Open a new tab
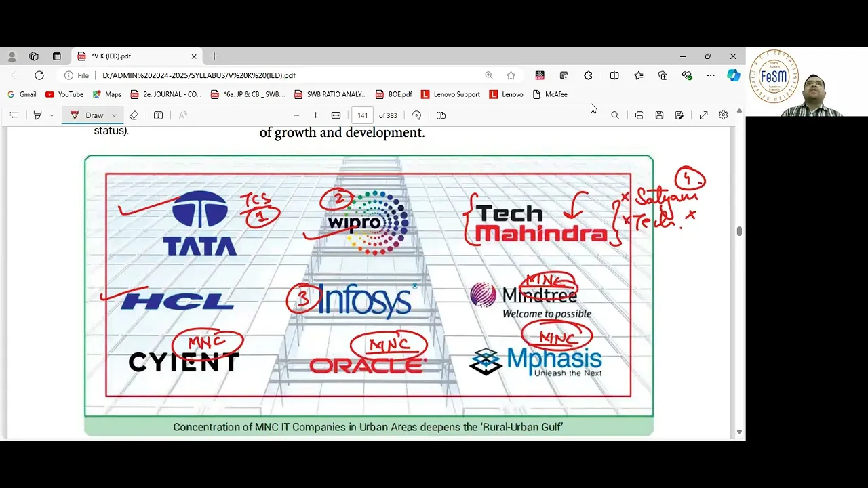 point(214,56)
